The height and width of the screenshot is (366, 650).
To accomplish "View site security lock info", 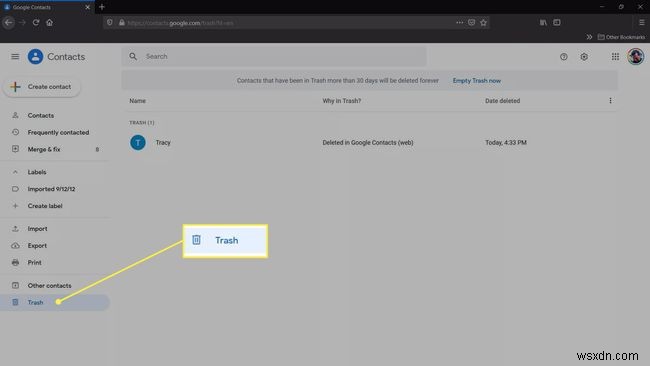I will (121, 22).
